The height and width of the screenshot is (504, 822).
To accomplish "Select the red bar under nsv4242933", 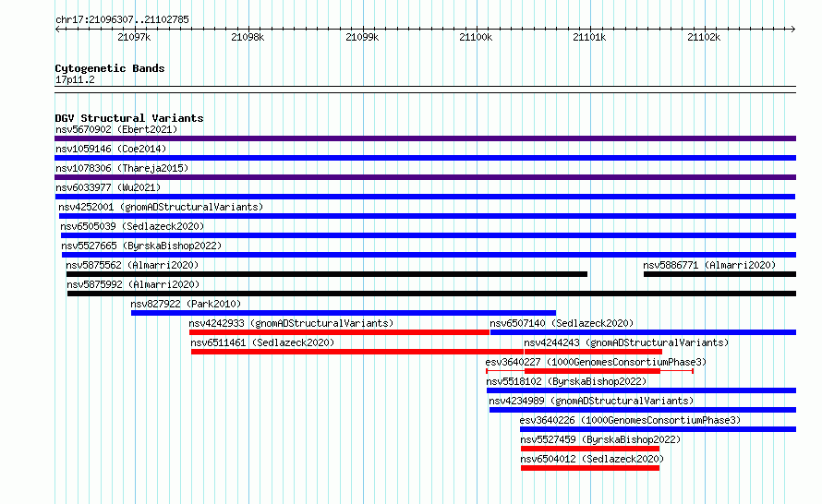I will (x=339, y=332).
